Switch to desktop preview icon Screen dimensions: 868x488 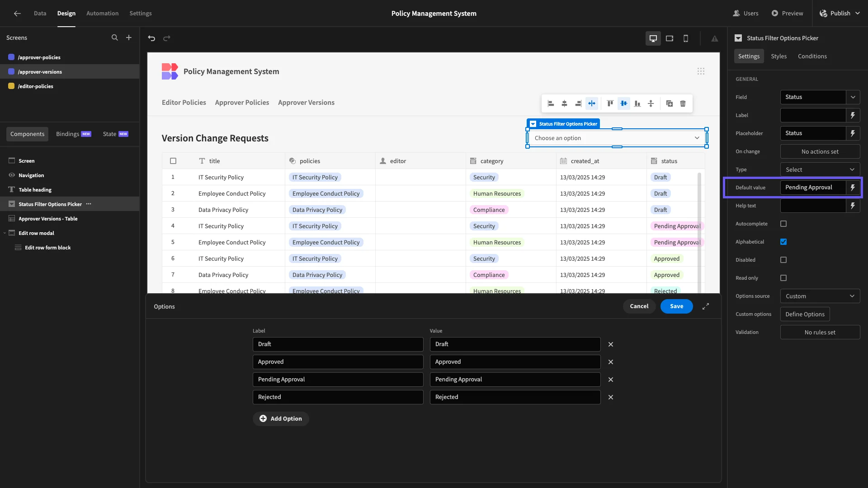pos(653,38)
